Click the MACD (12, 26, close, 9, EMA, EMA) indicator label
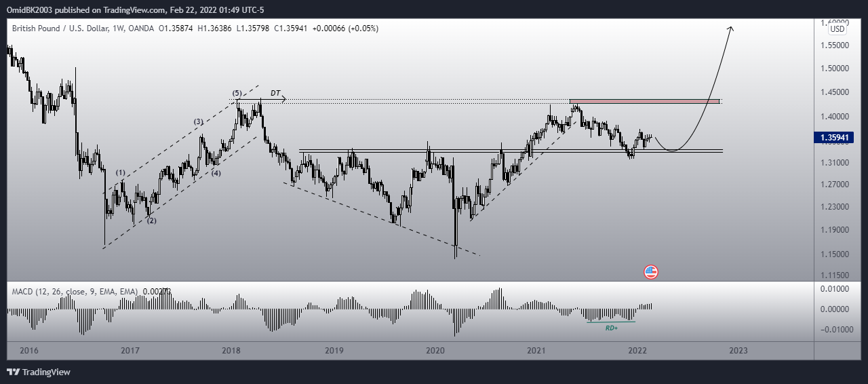 click(75, 291)
